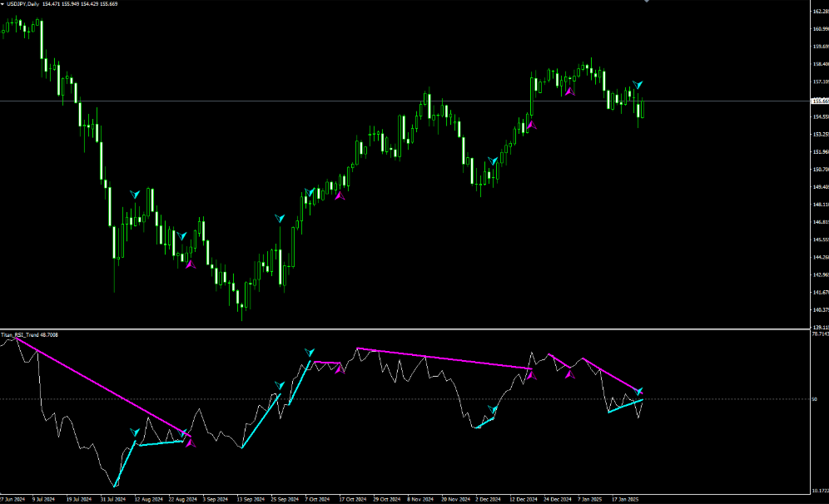Click the magenta arrow in the RSI panel near 24 Dec
This screenshot has height=504, width=829.
pos(571,375)
